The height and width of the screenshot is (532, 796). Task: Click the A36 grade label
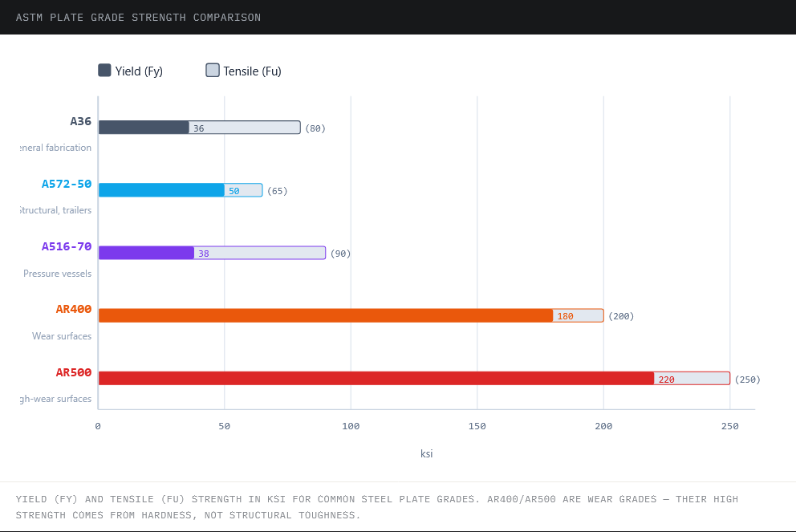tap(81, 121)
